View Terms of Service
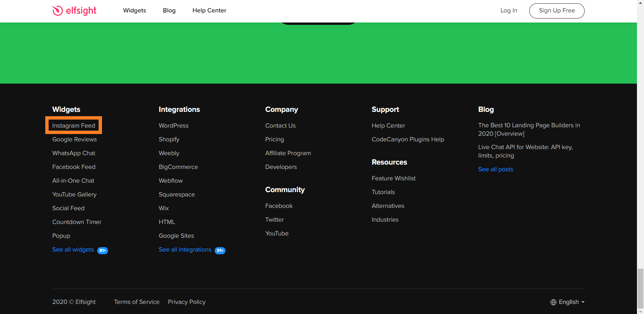 137,302
